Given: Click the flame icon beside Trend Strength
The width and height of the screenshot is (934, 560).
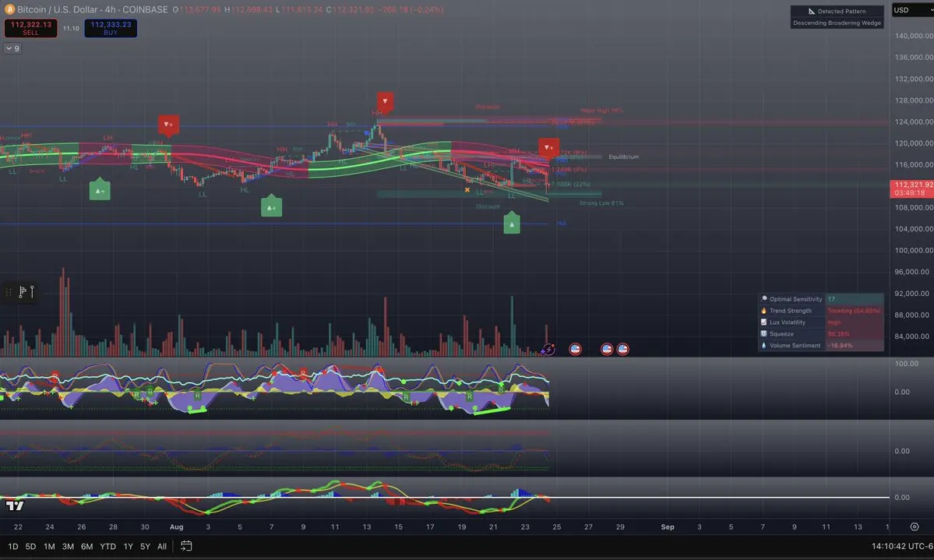Looking at the screenshot, I should 764,311.
